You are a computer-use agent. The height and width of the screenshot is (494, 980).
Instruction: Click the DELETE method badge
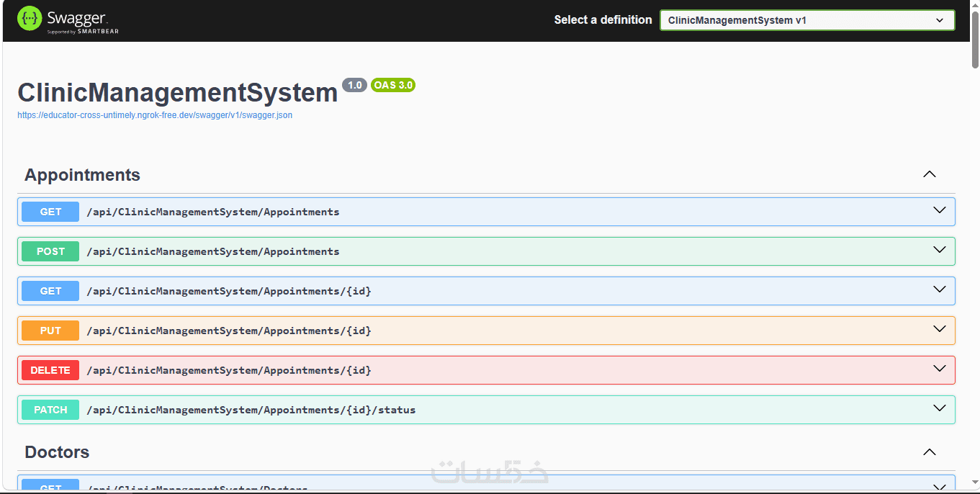50,370
